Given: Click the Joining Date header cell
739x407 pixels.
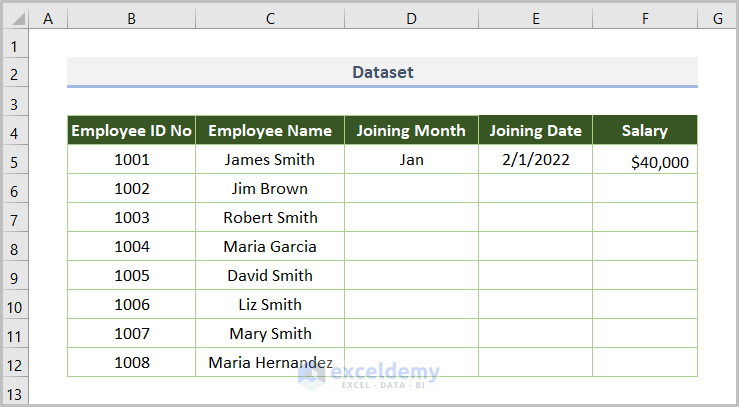Looking at the screenshot, I should pyautogui.click(x=535, y=130).
